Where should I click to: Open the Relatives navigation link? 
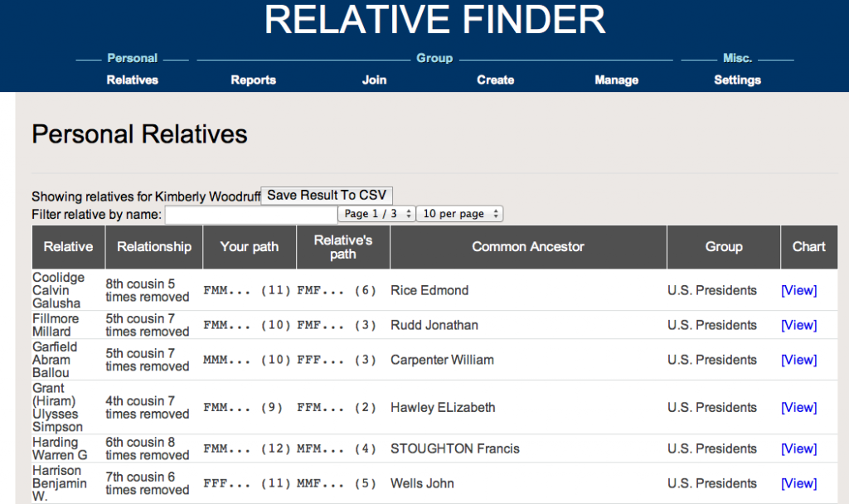coord(132,80)
